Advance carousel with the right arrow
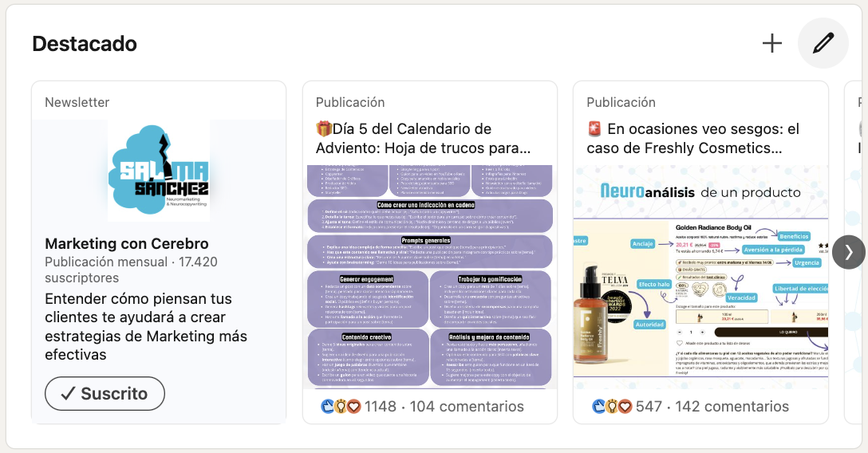This screenshot has width=868, height=453. point(849,252)
